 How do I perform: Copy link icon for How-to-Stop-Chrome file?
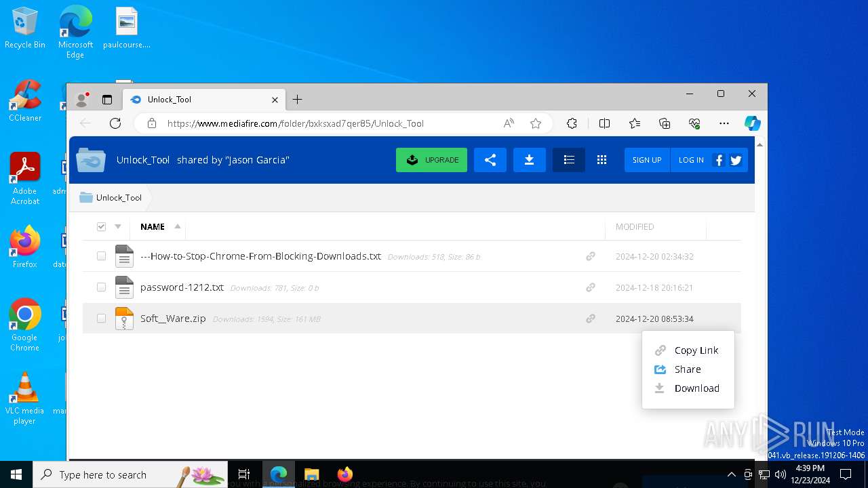point(591,256)
